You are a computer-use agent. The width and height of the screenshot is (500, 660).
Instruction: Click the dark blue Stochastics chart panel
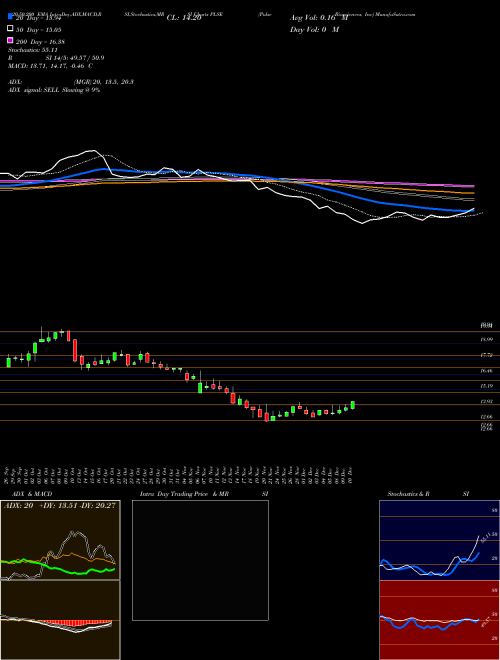pyautogui.click(x=439, y=540)
